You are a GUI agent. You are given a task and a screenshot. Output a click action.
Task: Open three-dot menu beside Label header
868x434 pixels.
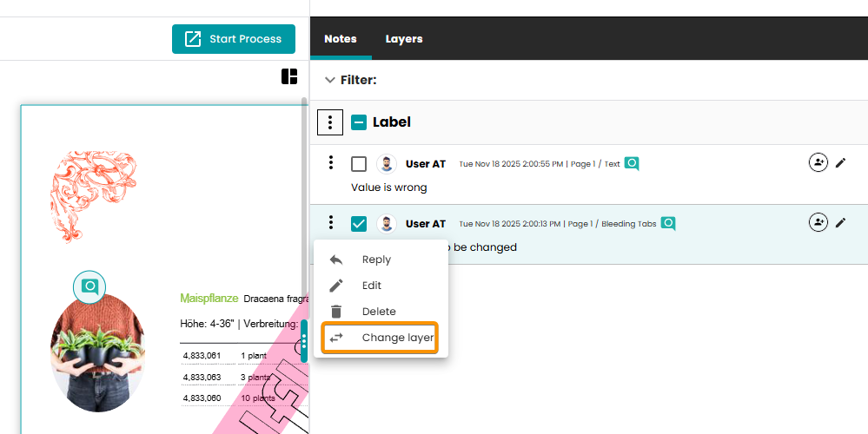click(330, 122)
